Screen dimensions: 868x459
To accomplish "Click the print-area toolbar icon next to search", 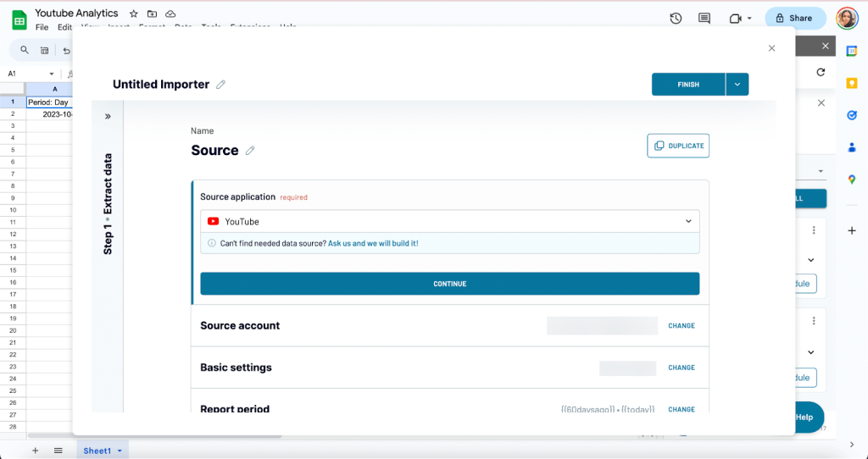I will click(45, 51).
